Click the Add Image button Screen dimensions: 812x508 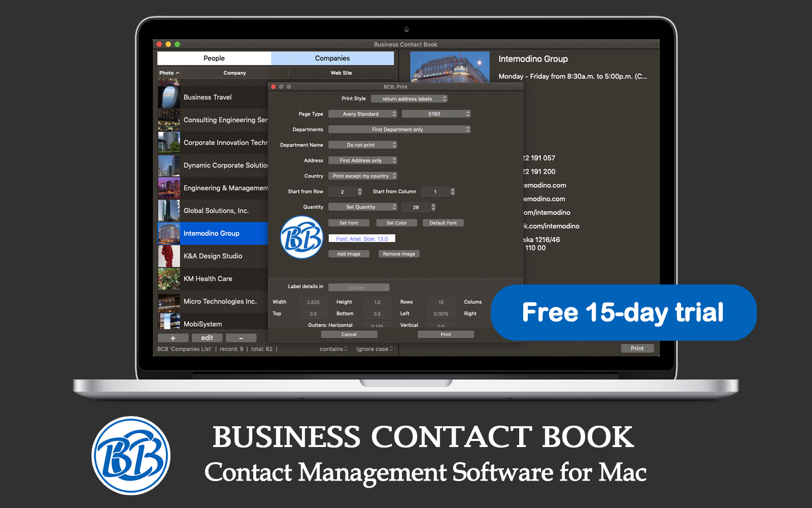(349, 254)
